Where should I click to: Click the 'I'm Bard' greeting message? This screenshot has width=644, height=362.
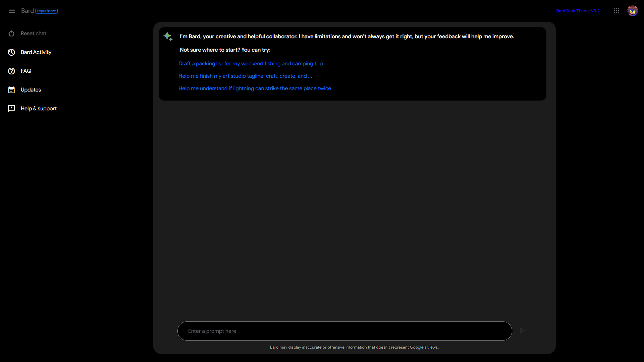347,37
